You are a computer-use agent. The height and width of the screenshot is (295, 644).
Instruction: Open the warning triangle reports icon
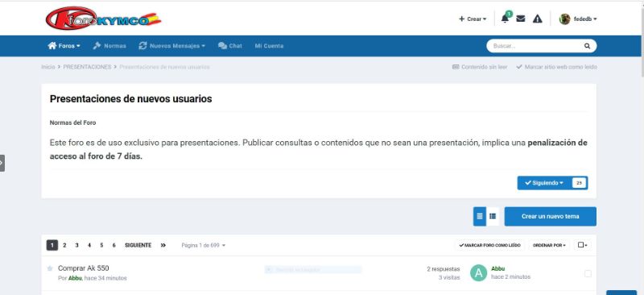[x=537, y=19]
